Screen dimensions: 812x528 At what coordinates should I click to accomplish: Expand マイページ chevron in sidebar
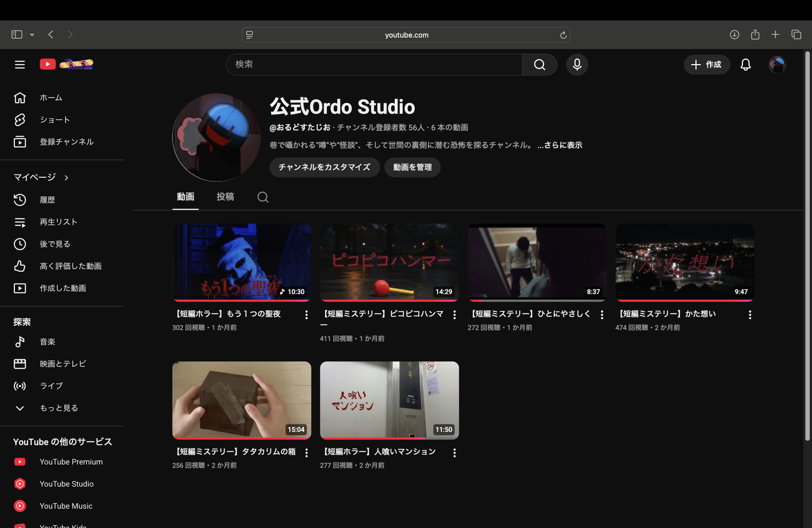67,178
